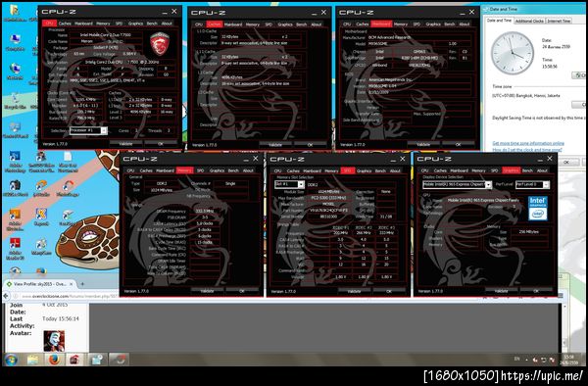Open the Control Panel desktop icon

[x=15, y=129]
